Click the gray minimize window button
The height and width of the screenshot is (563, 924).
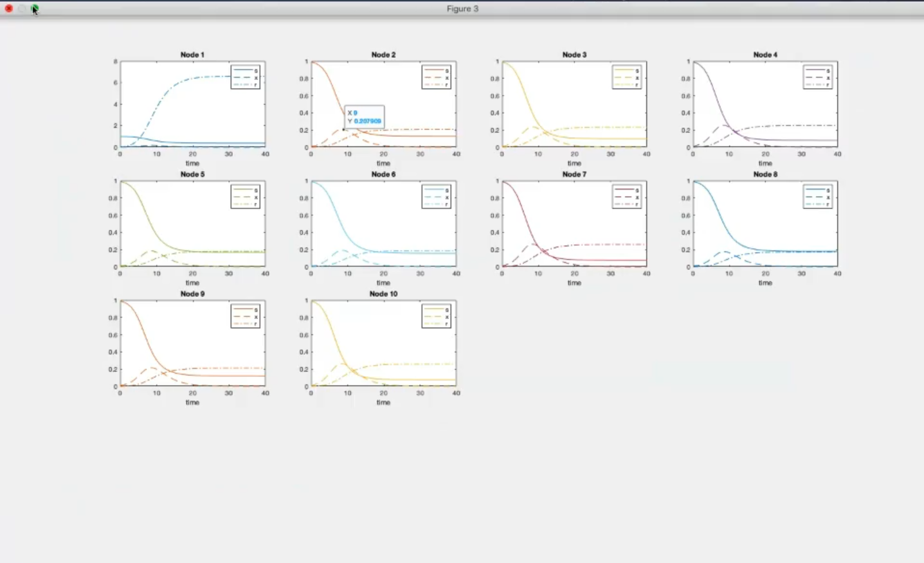(22, 8)
